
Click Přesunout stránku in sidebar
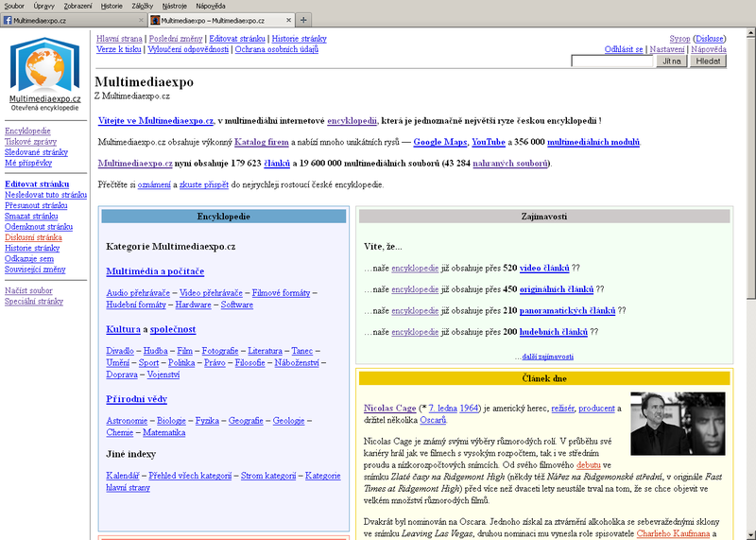point(36,205)
